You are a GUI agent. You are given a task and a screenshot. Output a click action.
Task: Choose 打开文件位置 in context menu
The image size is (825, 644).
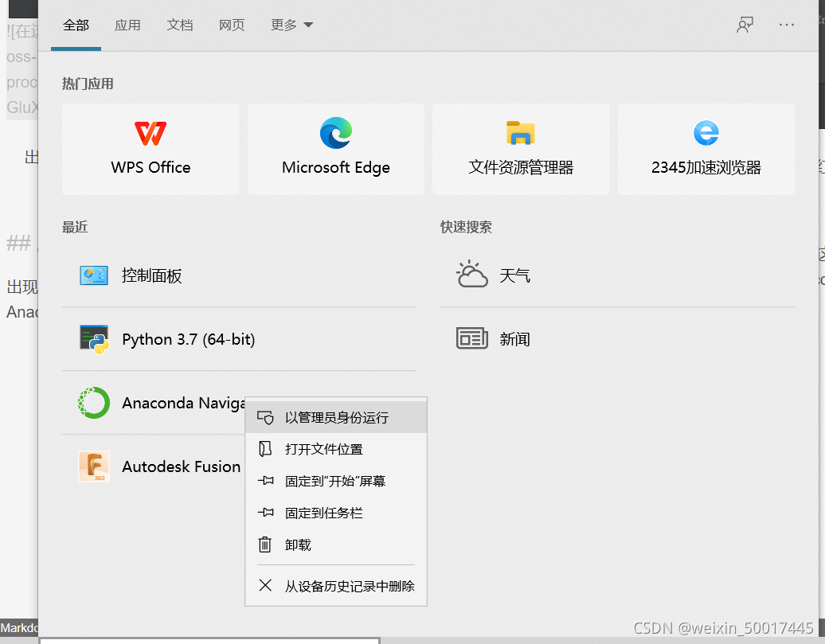tap(336, 449)
